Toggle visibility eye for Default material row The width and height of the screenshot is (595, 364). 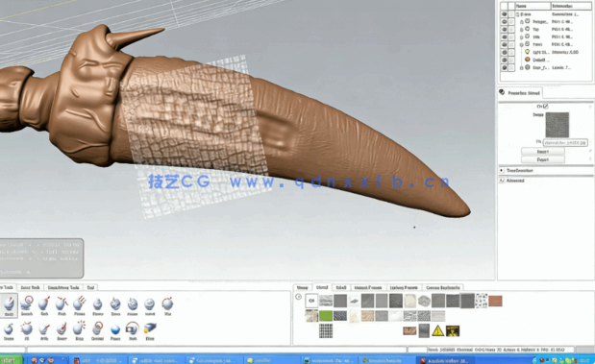point(505,60)
